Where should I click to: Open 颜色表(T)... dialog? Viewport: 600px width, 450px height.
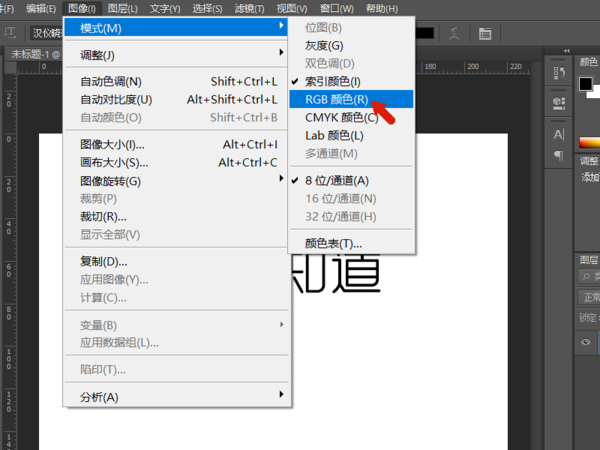point(351,243)
